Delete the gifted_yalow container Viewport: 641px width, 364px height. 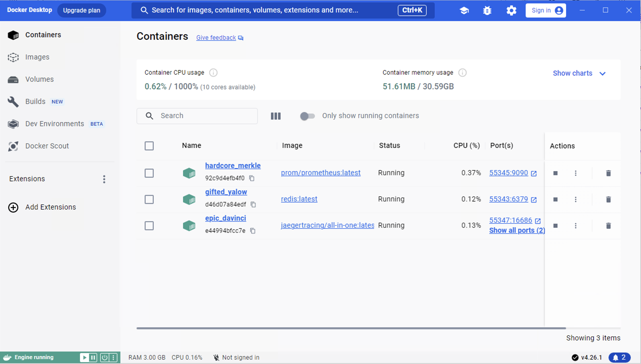tap(608, 199)
